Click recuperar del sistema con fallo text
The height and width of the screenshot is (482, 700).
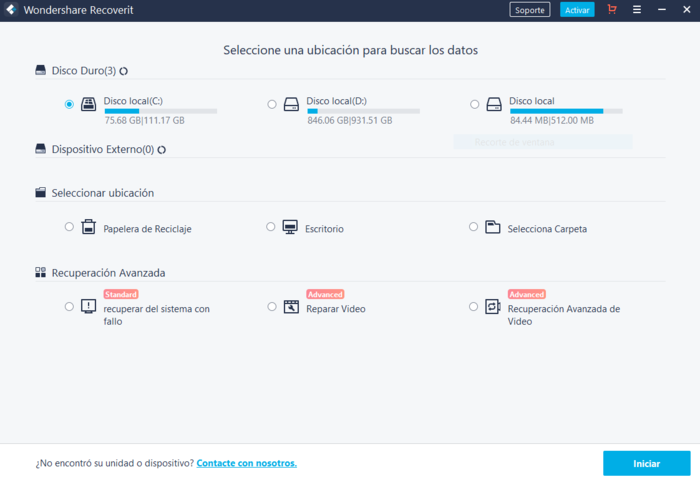[157, 315]
